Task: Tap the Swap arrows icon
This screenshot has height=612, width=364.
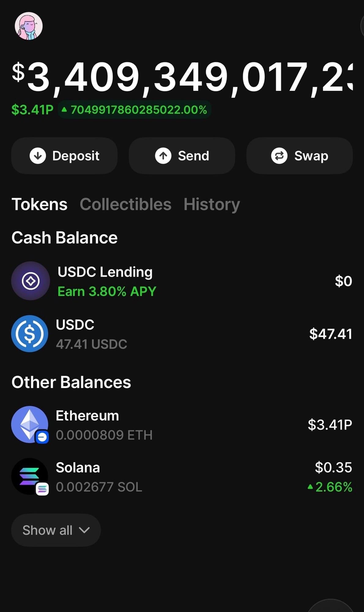Action: coord(279,156)
